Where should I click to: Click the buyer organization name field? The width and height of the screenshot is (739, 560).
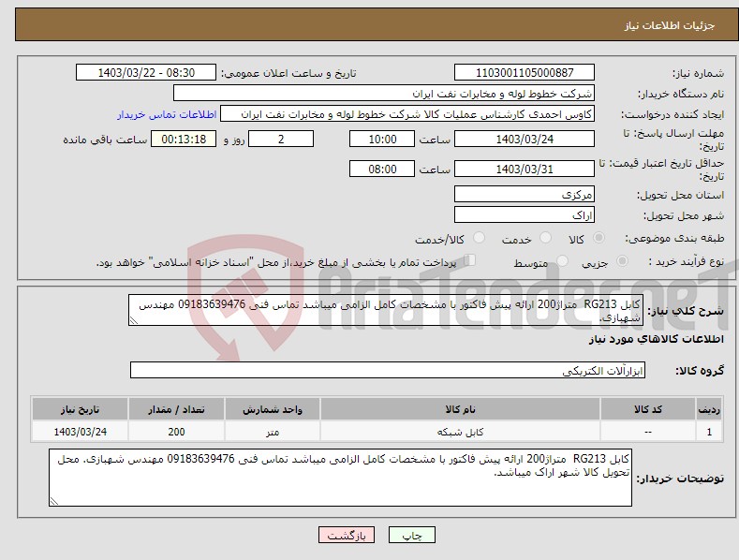384,93
